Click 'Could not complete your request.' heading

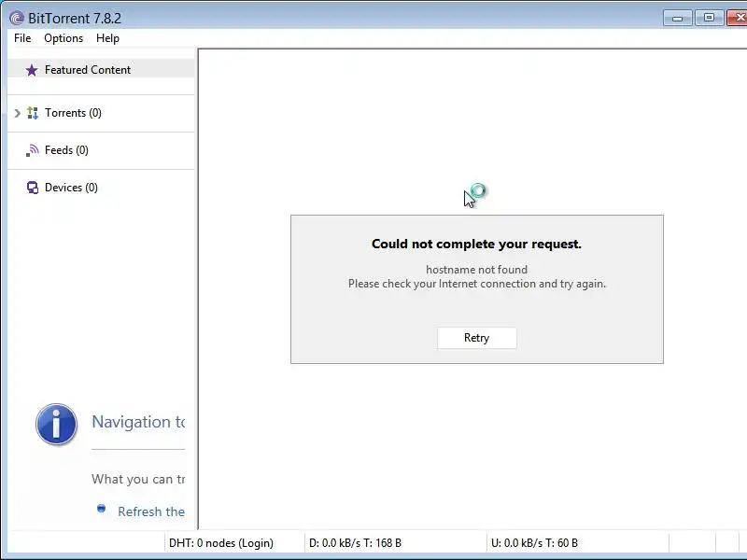pos(476,244)
